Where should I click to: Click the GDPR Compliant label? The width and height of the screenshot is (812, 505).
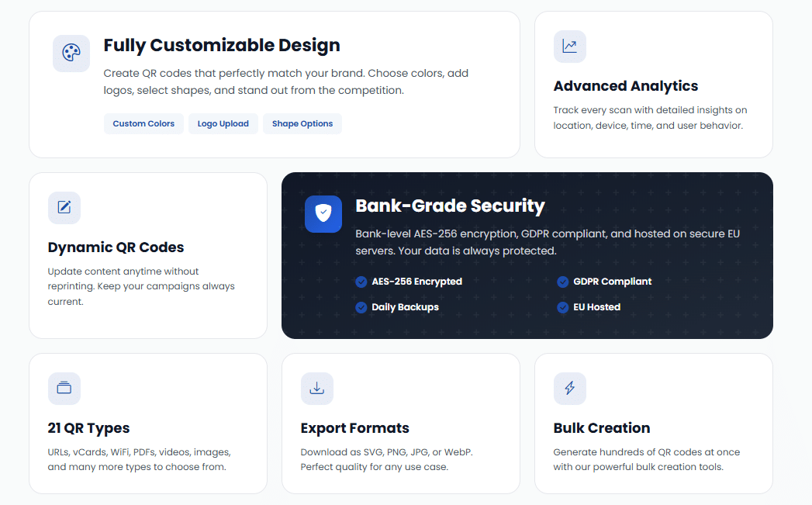[612, 282]
